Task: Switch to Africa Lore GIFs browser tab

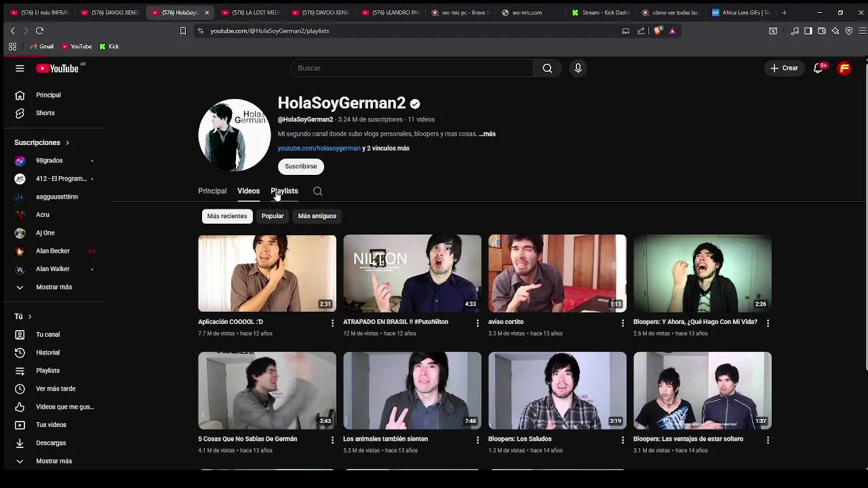Action: pos(741,12)
